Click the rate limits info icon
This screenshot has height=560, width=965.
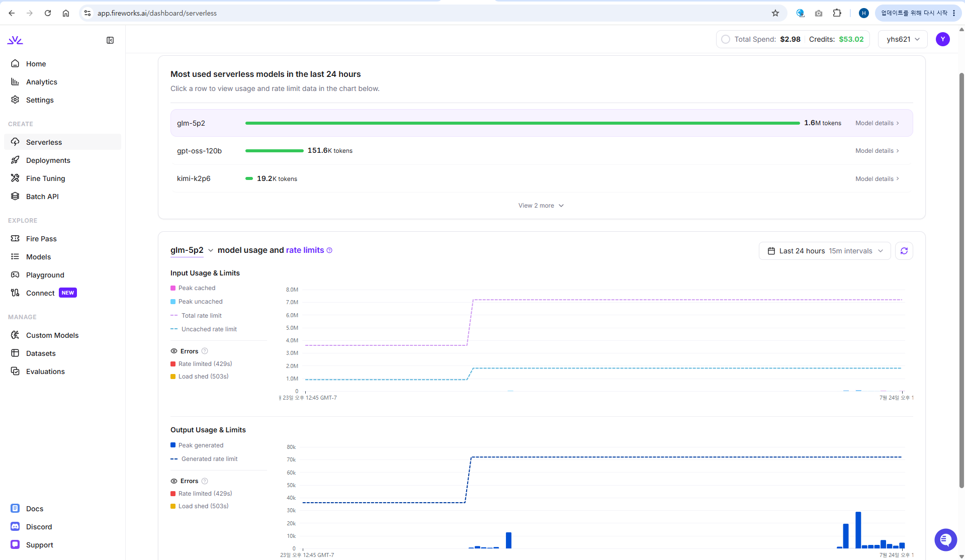[x=329, y=250]
